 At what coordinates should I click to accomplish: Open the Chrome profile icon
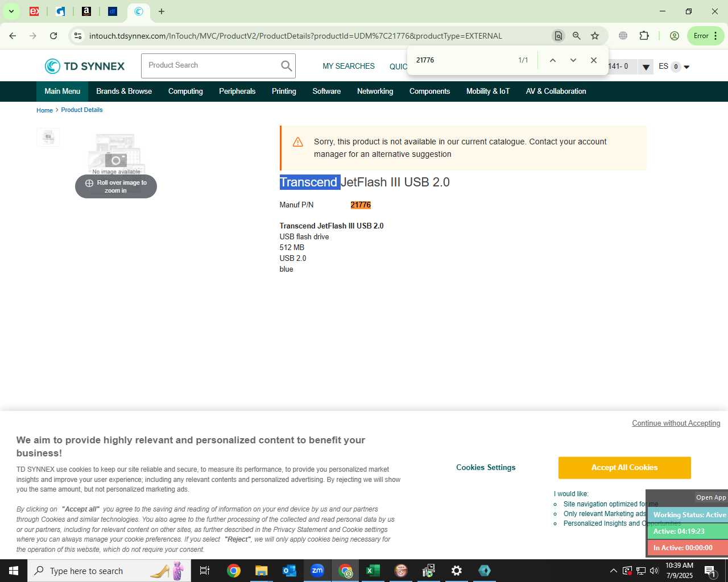tap(675, 36)
